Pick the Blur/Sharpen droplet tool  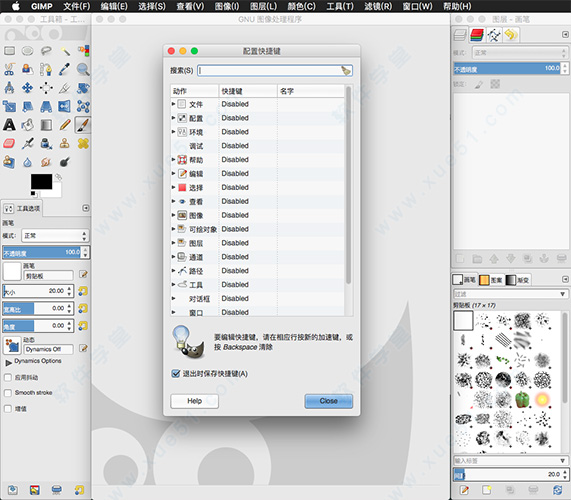click(x=27, y=162)
